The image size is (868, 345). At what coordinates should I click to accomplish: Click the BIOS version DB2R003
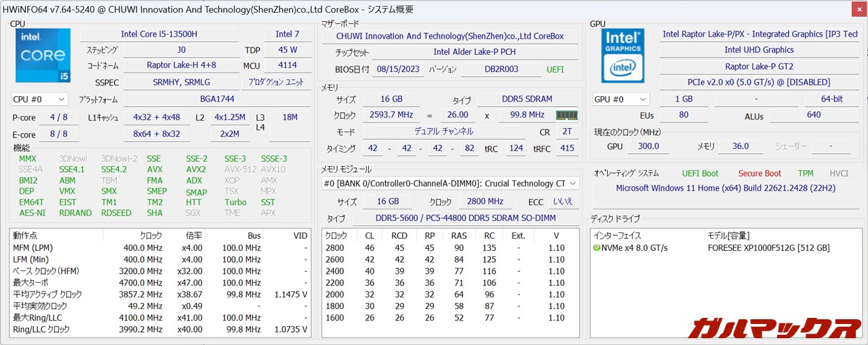(x=502, y=69)
